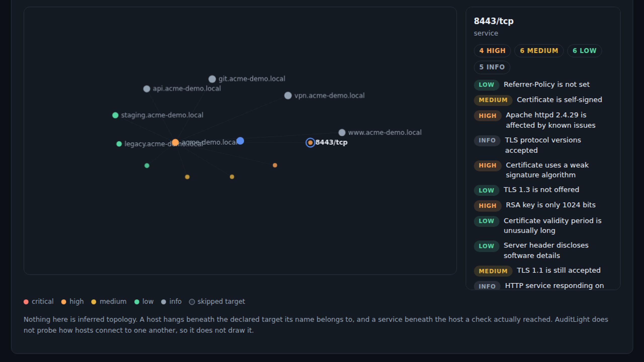Select the small unlabeled green service node
Screen dimensions: 644x362
click(147, 165)
